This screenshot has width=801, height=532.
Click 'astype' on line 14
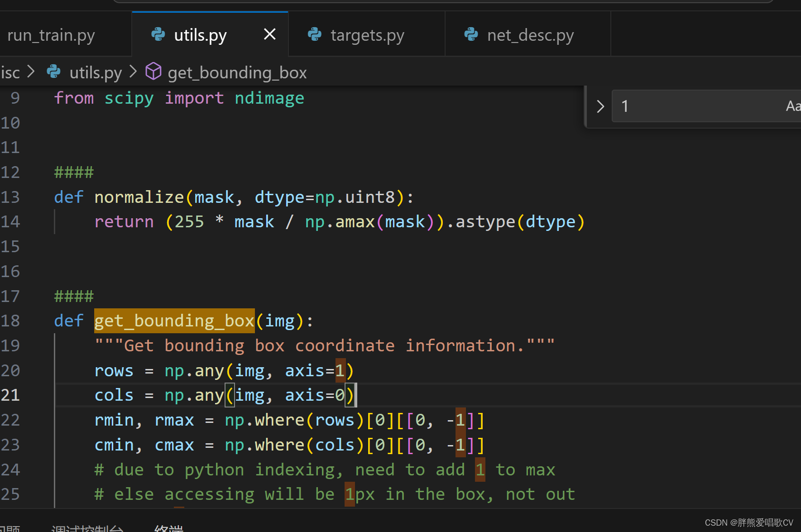[485, 222]
